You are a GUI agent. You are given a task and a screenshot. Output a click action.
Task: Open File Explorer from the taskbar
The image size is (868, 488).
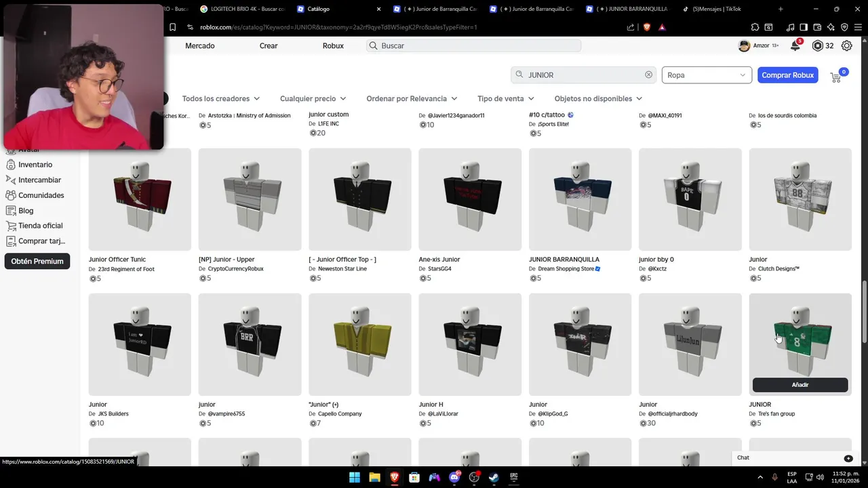(374, 477)
